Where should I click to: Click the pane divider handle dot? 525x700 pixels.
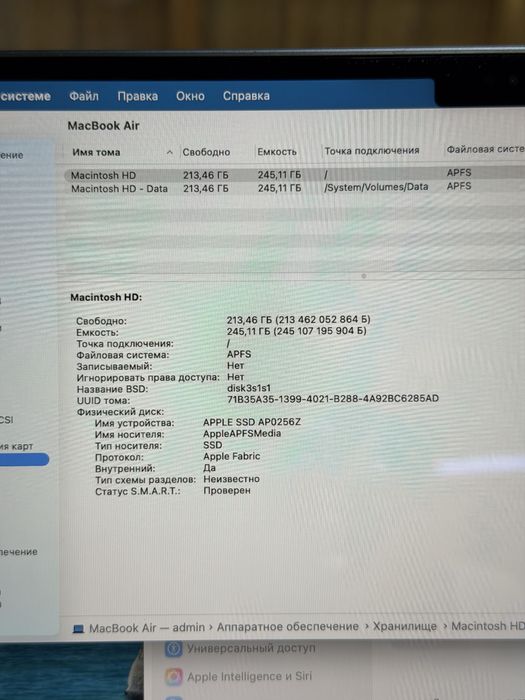[x=363, y=276]
